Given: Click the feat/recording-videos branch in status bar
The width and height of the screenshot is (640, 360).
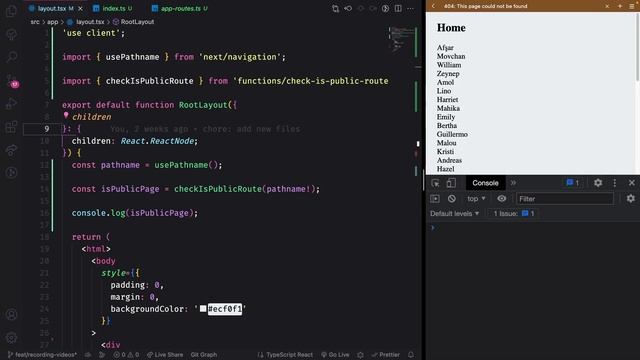Looking at the screenshot, I should point(42,355).
